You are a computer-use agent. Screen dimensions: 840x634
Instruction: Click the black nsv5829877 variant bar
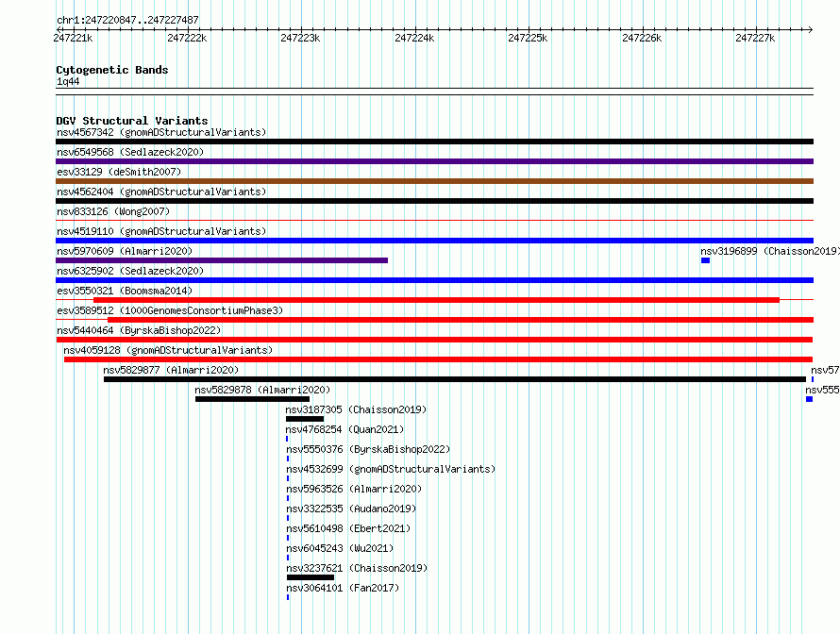coord(455,379)
